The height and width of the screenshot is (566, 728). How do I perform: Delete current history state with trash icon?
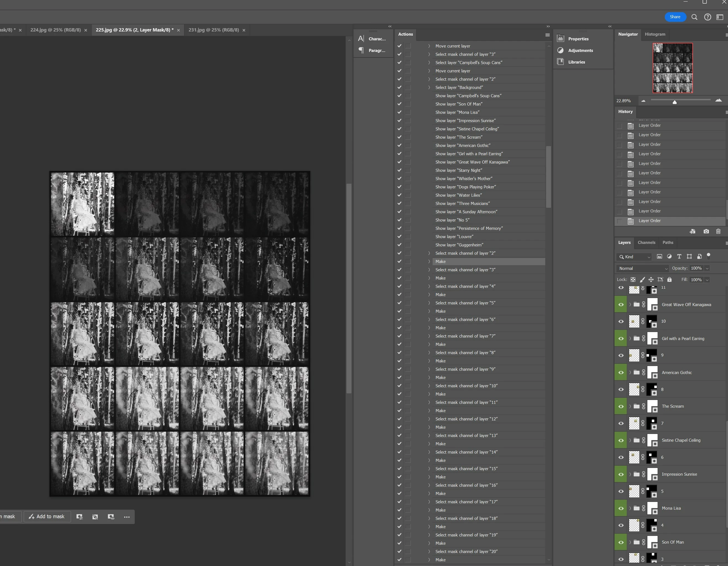point(718,231)
